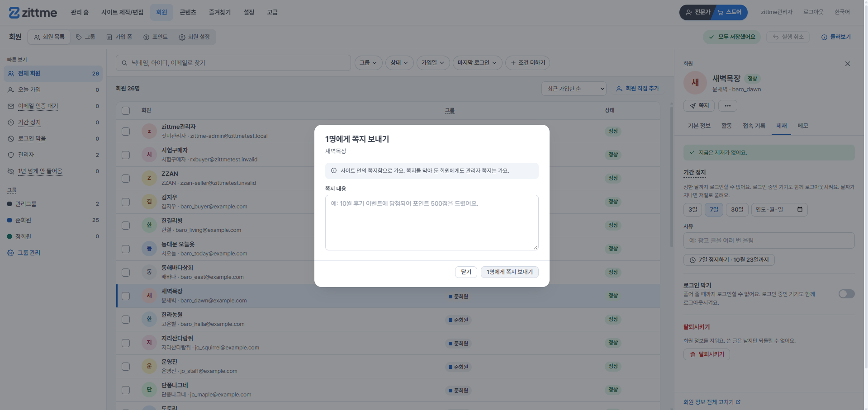The image size is (868, 410).
Task: Click the clock icon beside 기간 정지
Action: (11, 123)
